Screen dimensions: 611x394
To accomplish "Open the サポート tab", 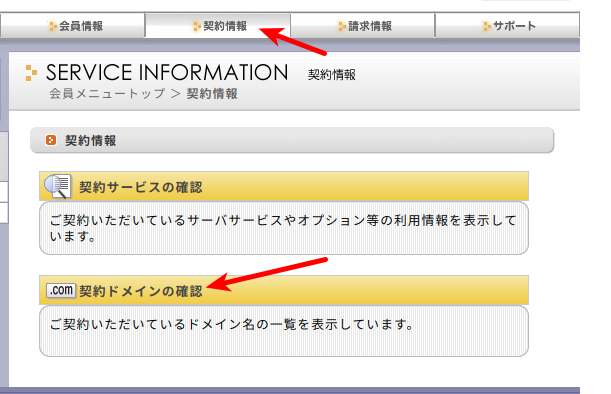I will (507, 25).
